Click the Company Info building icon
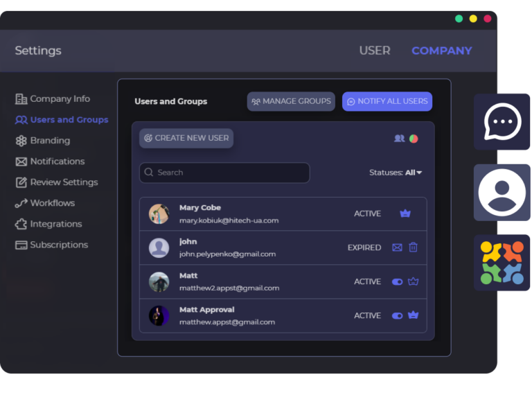 [21, 99]
